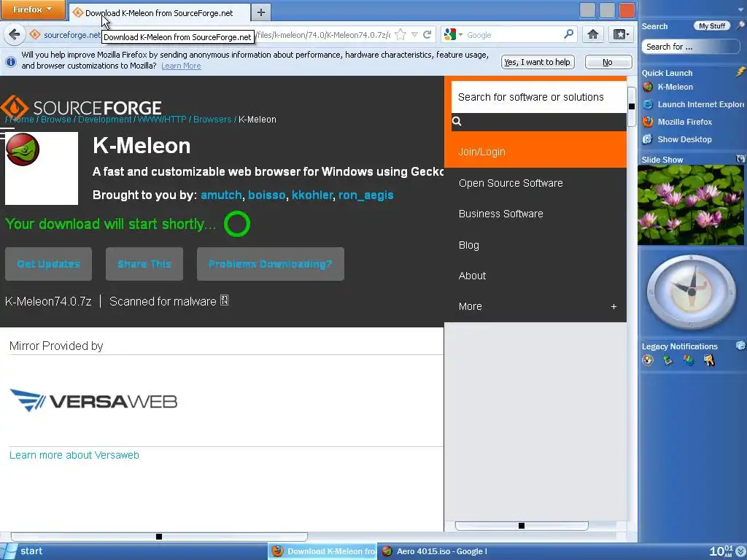Open the Windows start menu
747x560 pixels.
[24, 551]
